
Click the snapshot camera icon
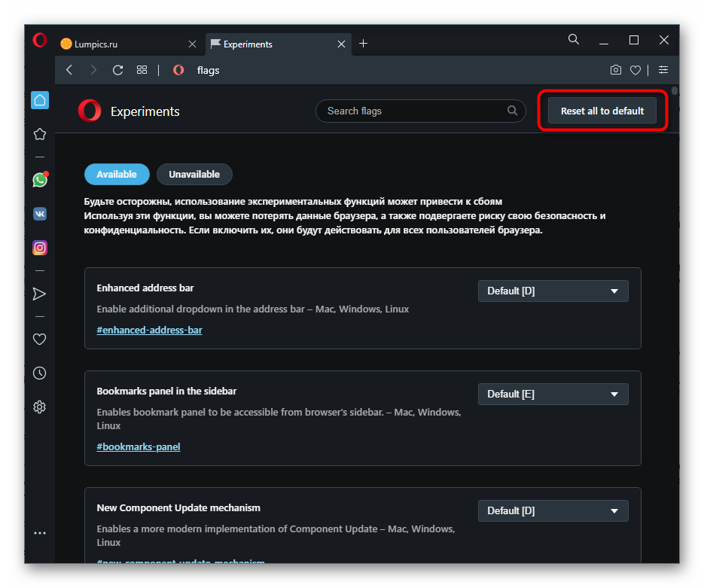616,70
